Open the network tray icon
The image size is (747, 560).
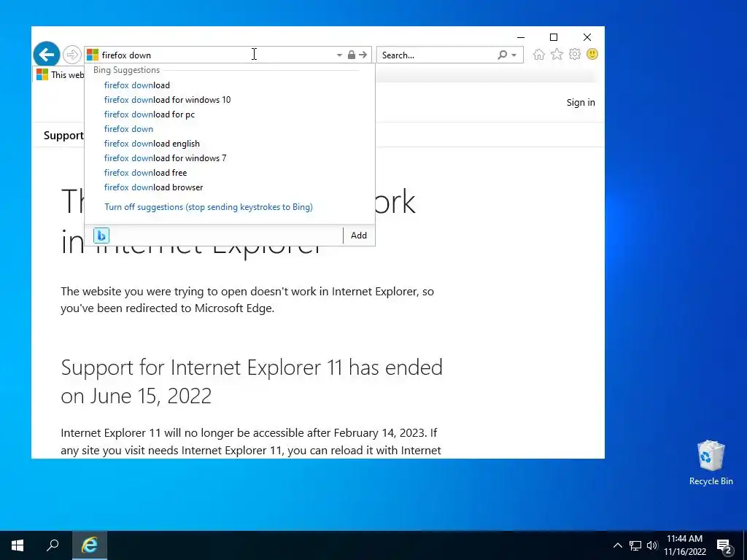(x=635, y=545)
